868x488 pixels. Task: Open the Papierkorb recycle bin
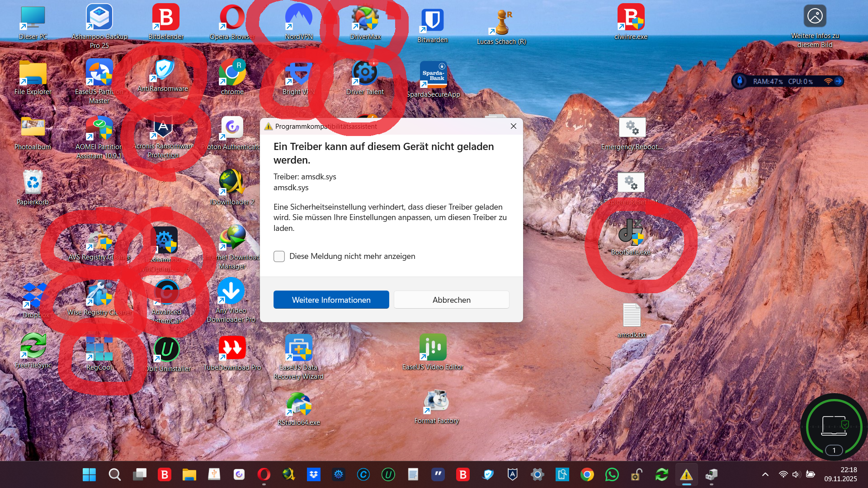point(33,183)
